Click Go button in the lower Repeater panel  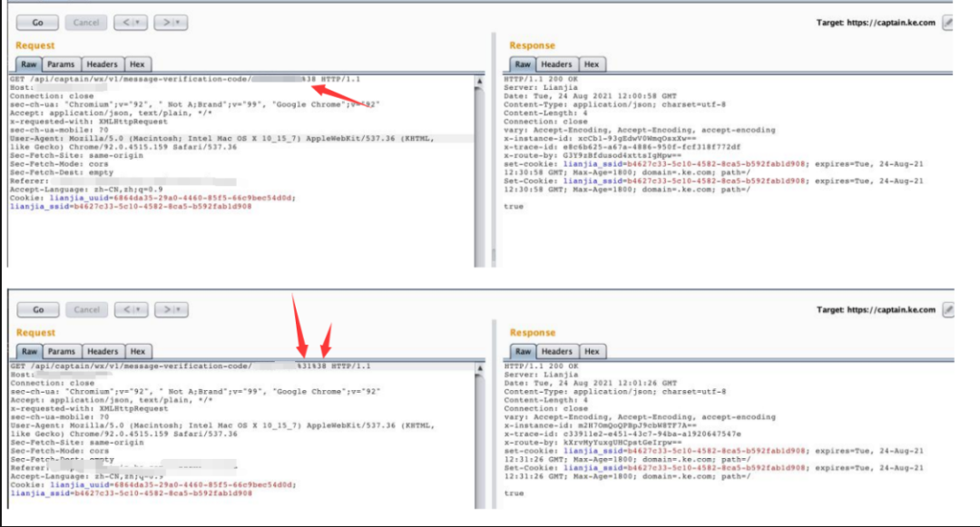point(38,309)
